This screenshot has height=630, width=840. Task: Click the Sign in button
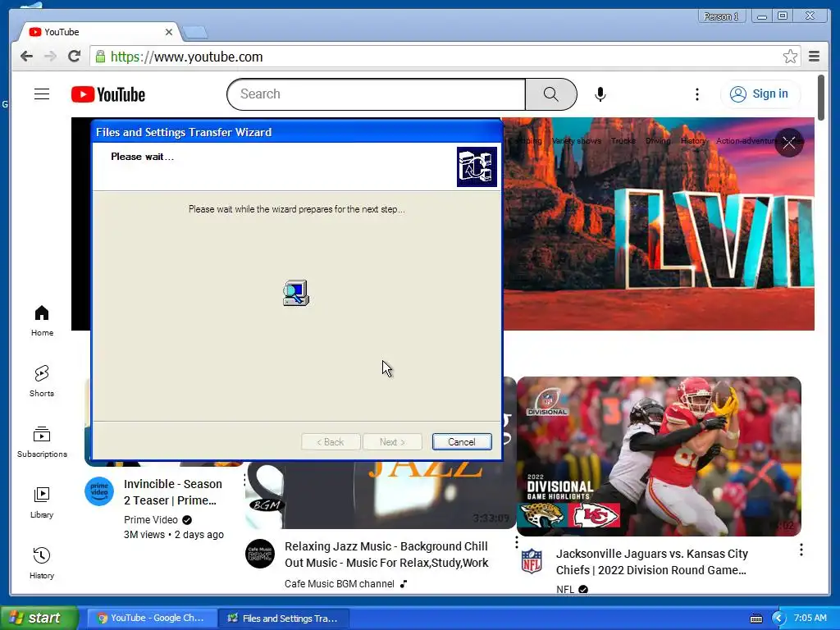tap(760, 94)
